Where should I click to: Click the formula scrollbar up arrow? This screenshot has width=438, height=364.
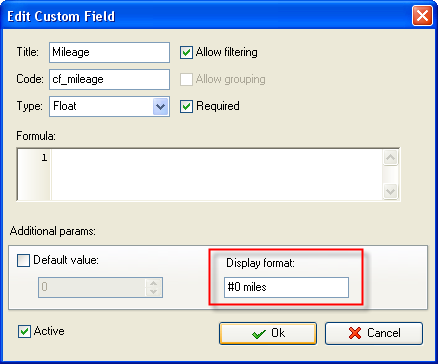click(x=390, y=158)
